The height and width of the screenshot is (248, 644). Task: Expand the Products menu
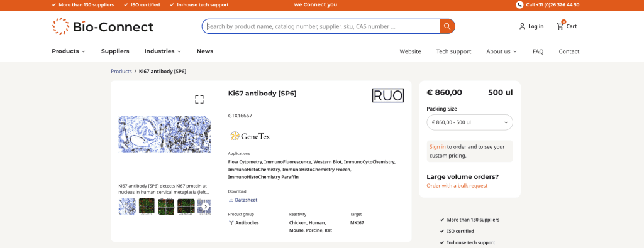coord(69,51)
